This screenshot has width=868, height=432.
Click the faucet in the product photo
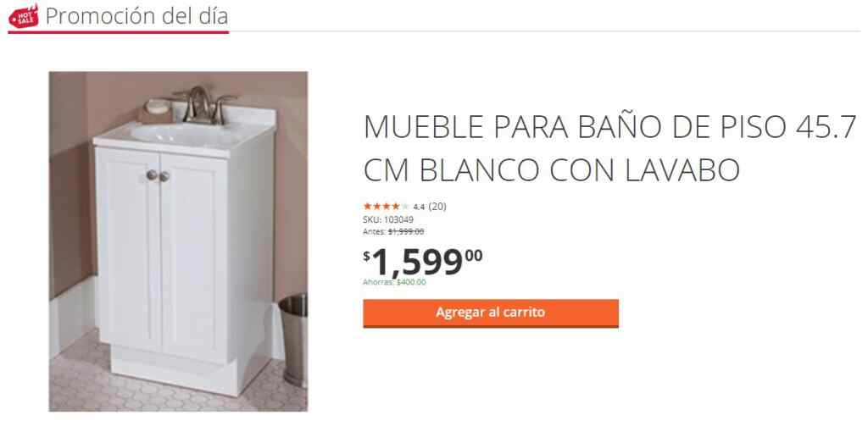pyautogui.click(x=203, y=104)
